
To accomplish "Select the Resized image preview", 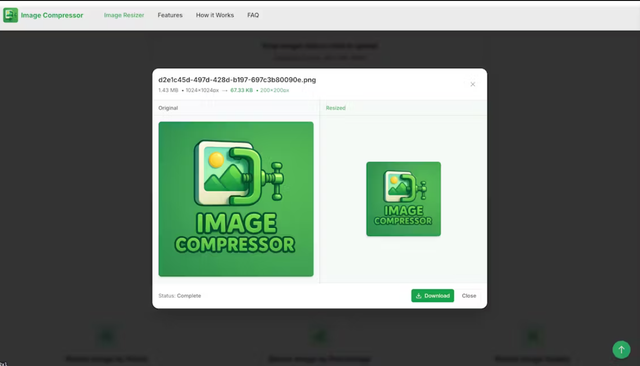I will tap(403, 199).
